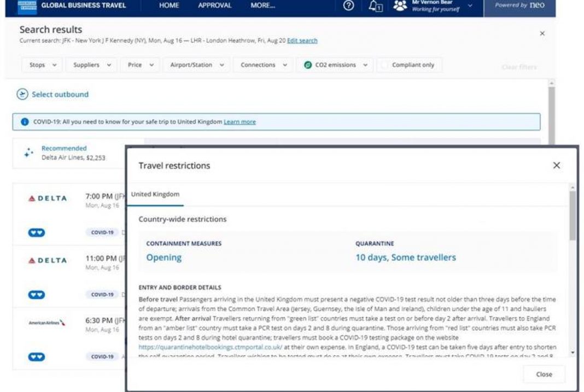
Task: Enable the Compliant only filter
Action: [384, 65]
